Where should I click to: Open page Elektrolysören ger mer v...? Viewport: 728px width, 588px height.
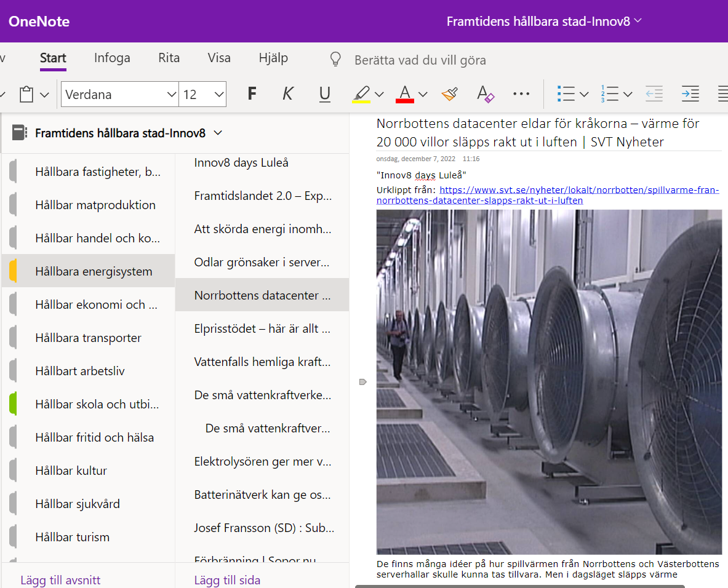pos(262,461)
